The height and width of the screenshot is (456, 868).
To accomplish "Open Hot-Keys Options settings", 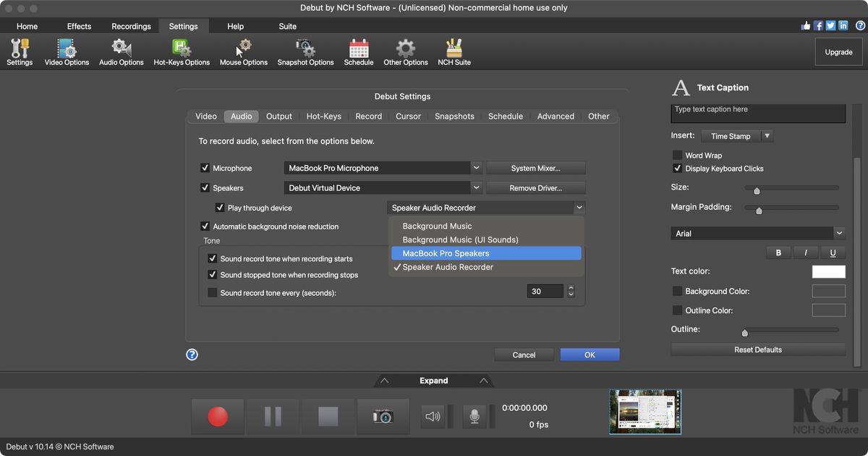I will (x=181, y=51).
